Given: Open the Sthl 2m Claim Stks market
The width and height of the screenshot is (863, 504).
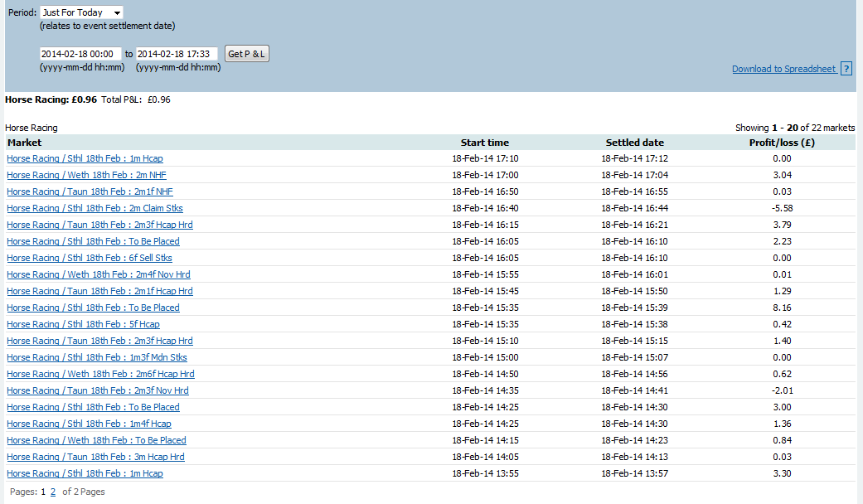Looking at the screenshot, I should [x=95, y=208].
